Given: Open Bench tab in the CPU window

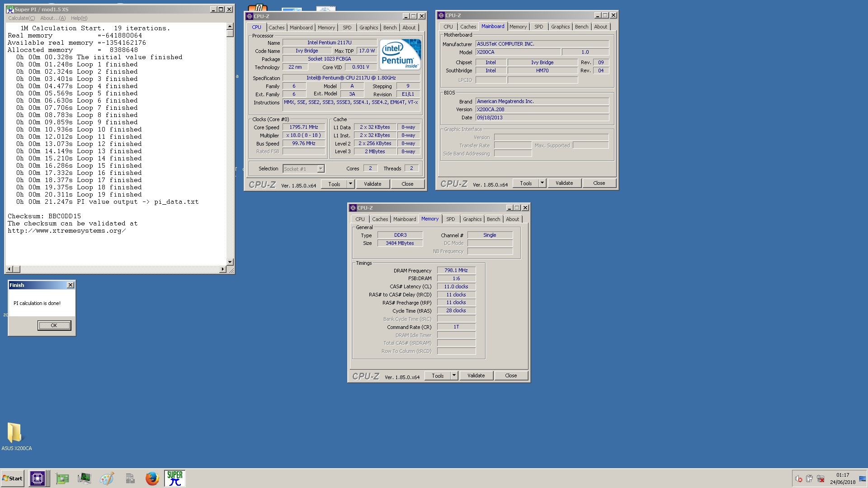Looking at the screenshot, I should pyautogui.click(x=390, y=28).
